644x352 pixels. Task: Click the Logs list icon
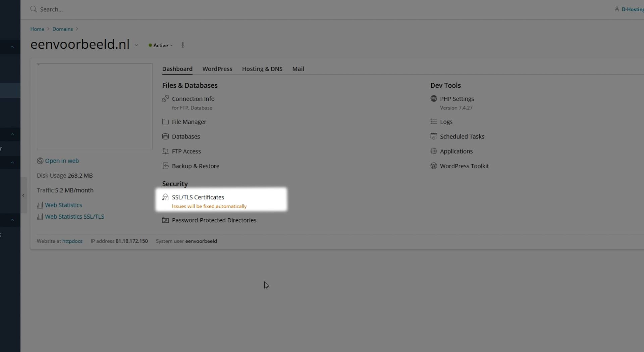[434, 122]
